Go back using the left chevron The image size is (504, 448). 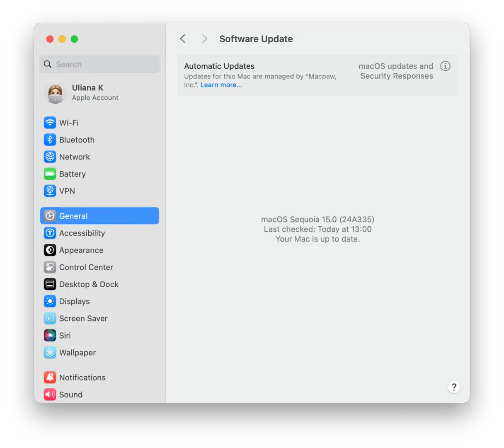click(x=183, y=39)
